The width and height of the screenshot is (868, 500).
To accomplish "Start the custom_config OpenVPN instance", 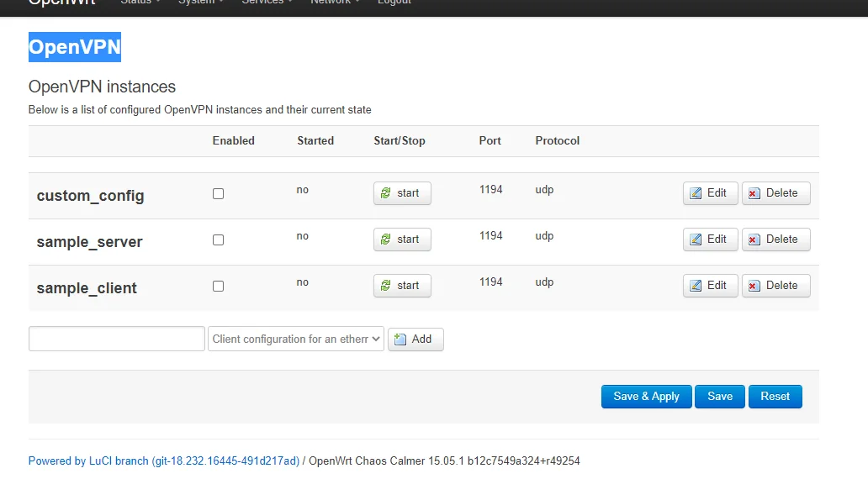I will point(402,193).
